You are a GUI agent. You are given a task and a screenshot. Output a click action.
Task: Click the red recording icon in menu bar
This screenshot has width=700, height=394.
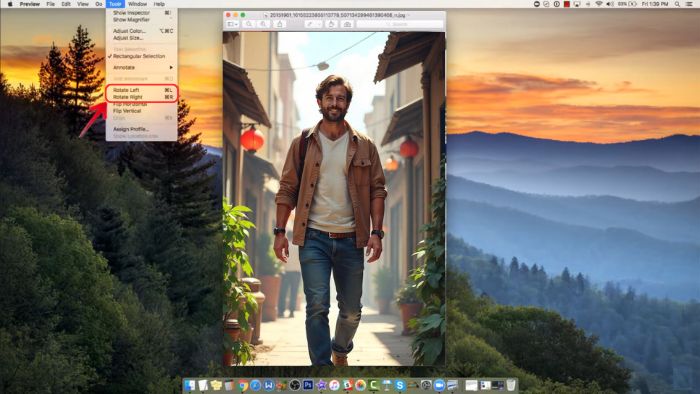[567, 4]
